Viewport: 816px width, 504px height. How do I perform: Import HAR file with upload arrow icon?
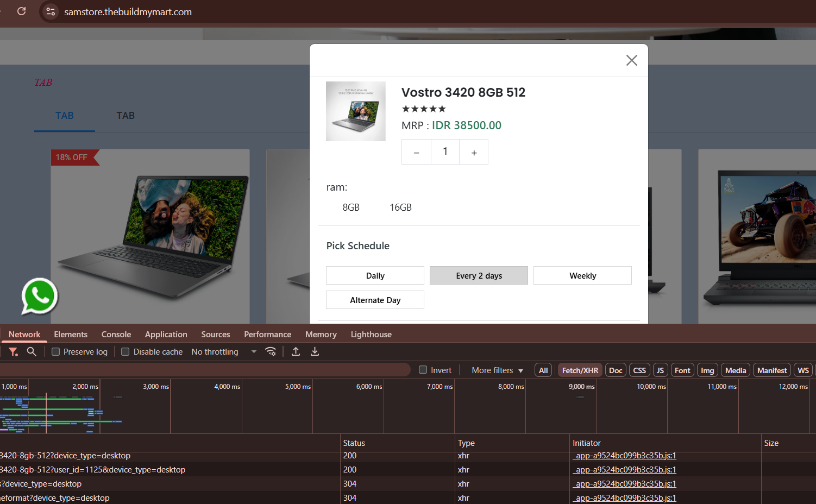tap(296, 352)
